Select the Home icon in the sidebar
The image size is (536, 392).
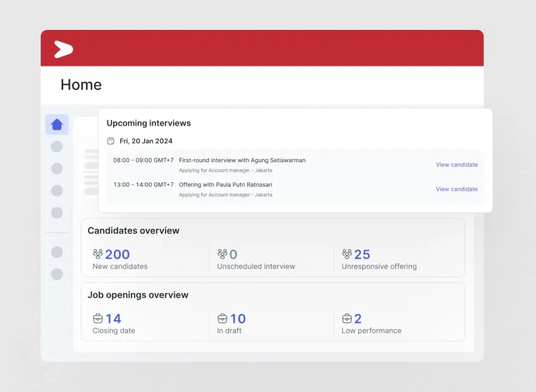tap(57, 125)
